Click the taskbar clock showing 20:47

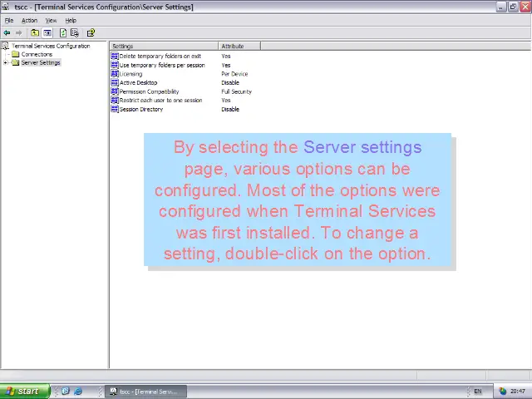click(x=518, y=392)
